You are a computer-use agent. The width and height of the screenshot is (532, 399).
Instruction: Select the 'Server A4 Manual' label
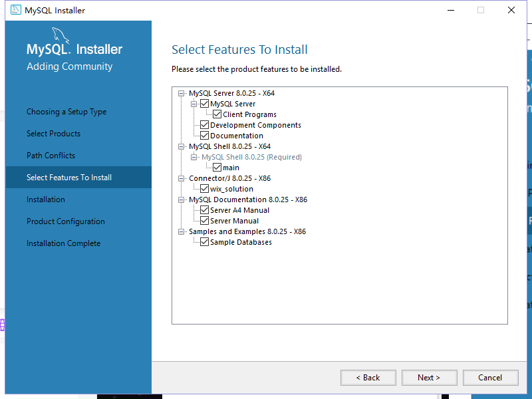pos(239,210)
